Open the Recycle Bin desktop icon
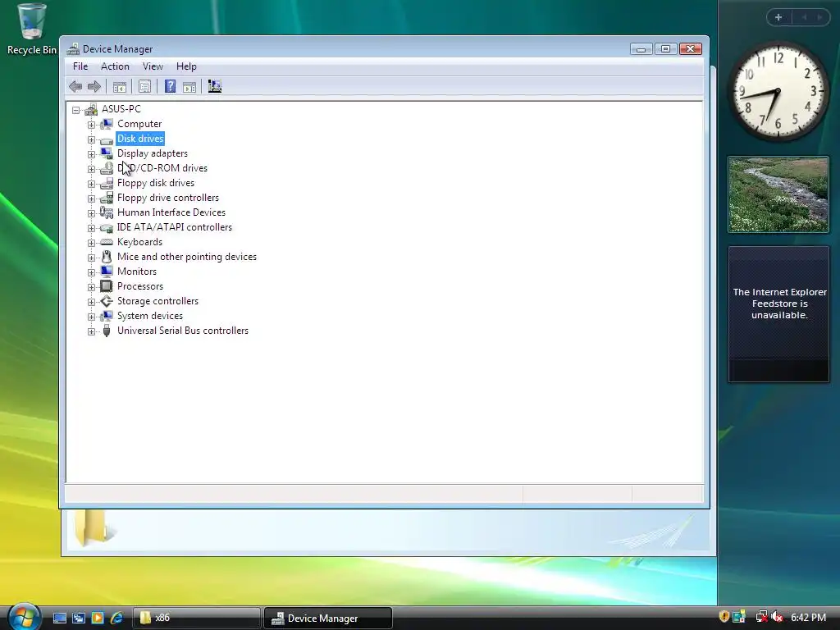840x630 pixels. coord(32,29)
